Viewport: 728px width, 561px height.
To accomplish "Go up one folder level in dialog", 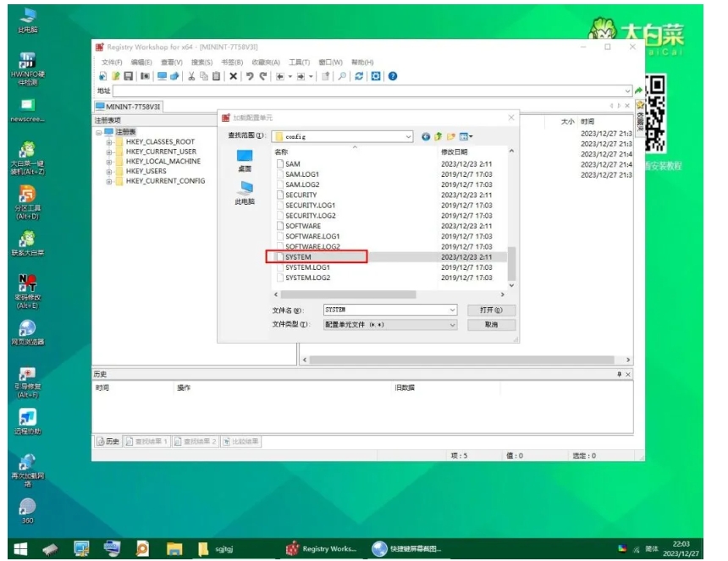I will (438, 136).
